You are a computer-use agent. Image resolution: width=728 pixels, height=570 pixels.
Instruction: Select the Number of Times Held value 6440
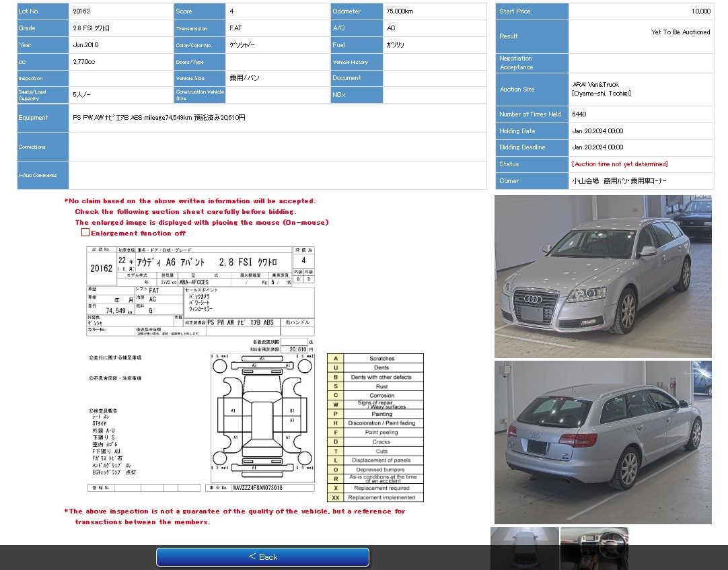coord(579,114)
